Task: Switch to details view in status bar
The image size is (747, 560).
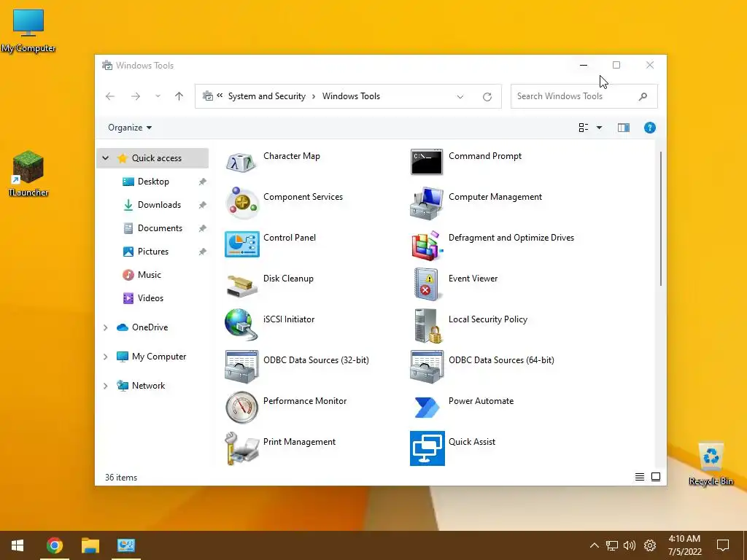Action: coord(640,477)
